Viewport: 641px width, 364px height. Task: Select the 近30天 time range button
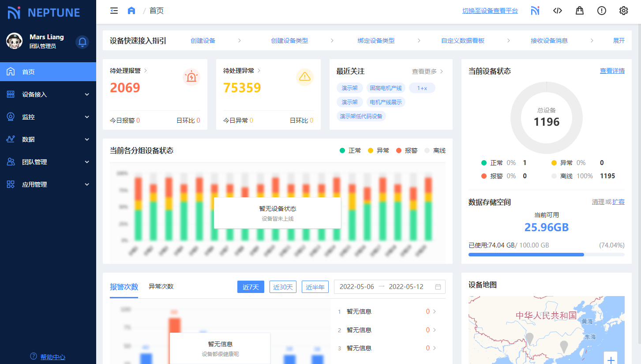click(283, 287)
